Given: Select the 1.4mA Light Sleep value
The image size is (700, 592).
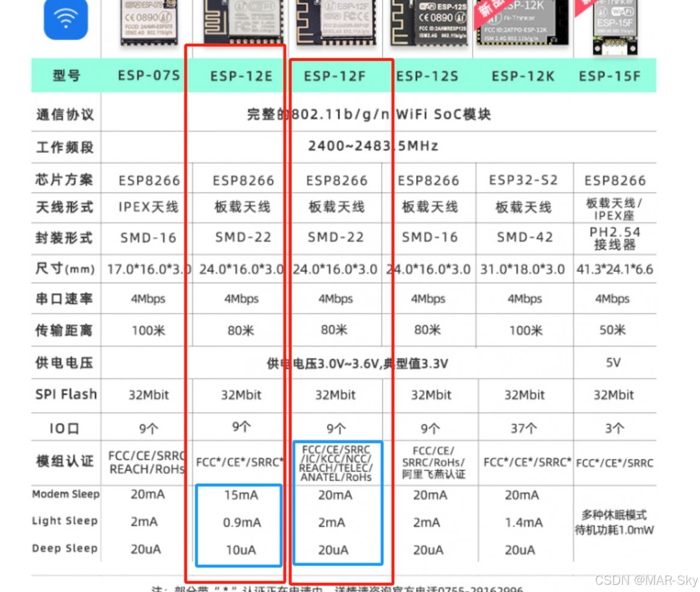Looking at the screenshot, I should [524, 522].
